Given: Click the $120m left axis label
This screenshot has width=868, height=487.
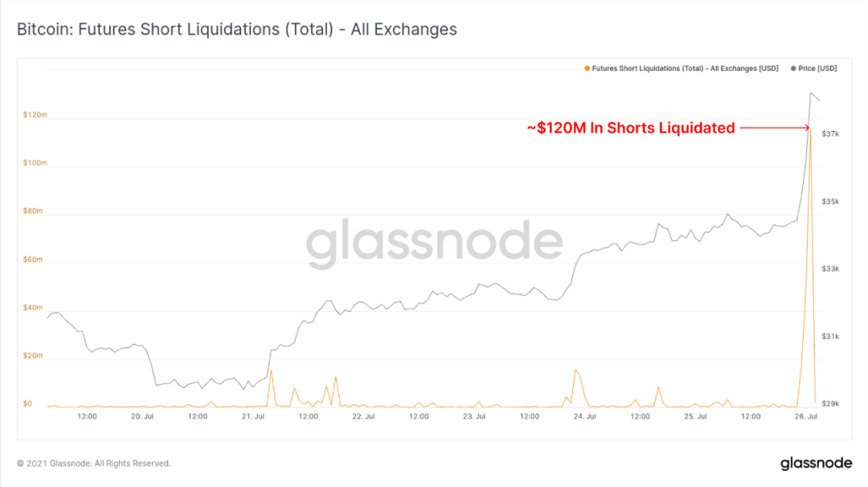Looking at the screenshot, I should pos(35,115).
